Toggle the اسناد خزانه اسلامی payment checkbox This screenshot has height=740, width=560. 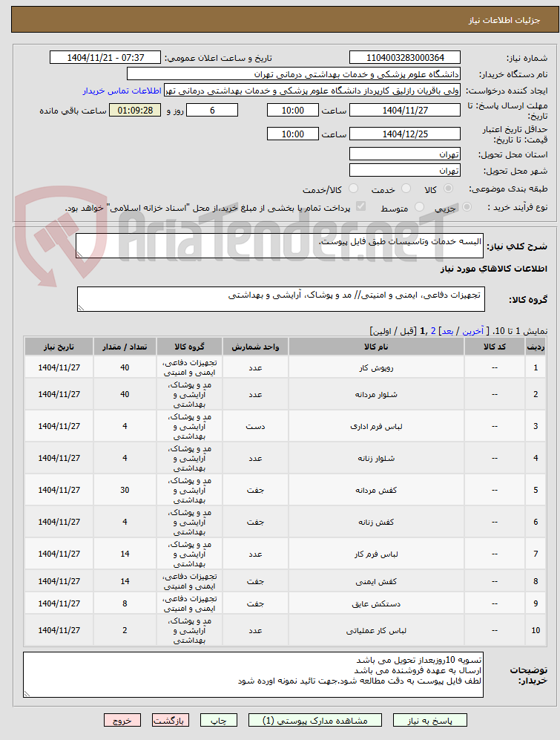(360, 206)
